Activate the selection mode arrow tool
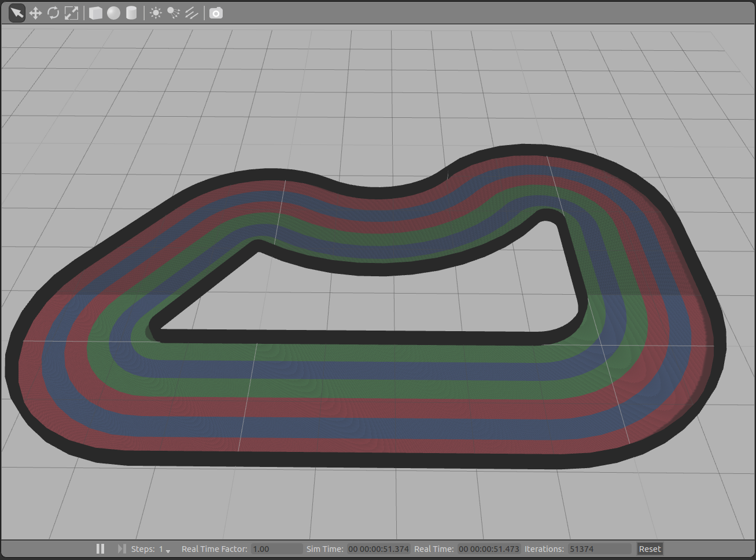This screenshot has width=756, height=560. click(17, 13)
